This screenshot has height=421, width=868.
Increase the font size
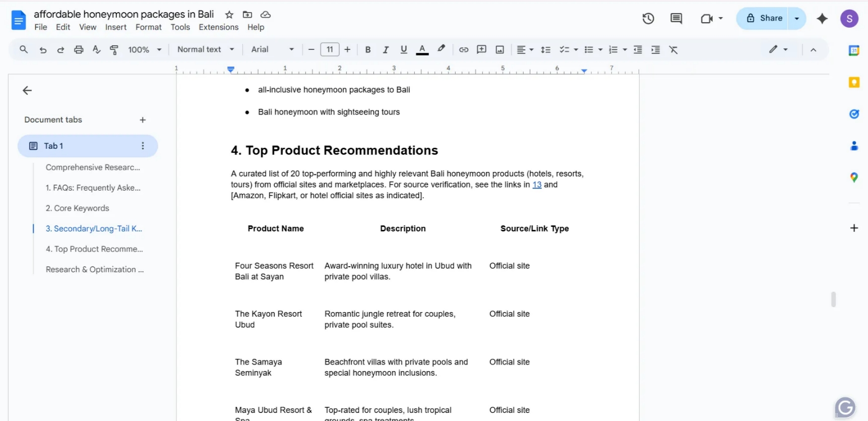[x=347, y=49]
